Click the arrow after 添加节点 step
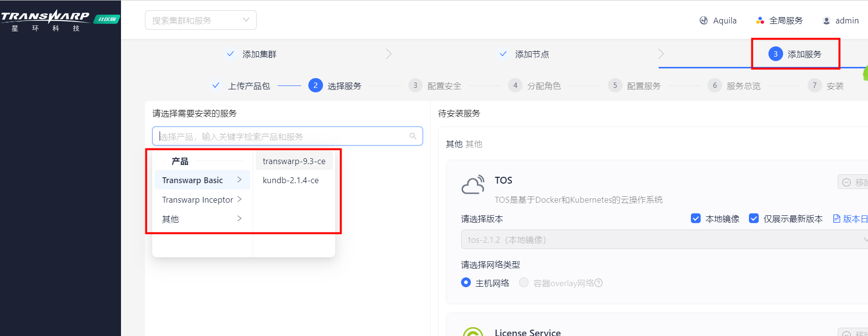Screen dimensions: 868x336 coord(661,54)
